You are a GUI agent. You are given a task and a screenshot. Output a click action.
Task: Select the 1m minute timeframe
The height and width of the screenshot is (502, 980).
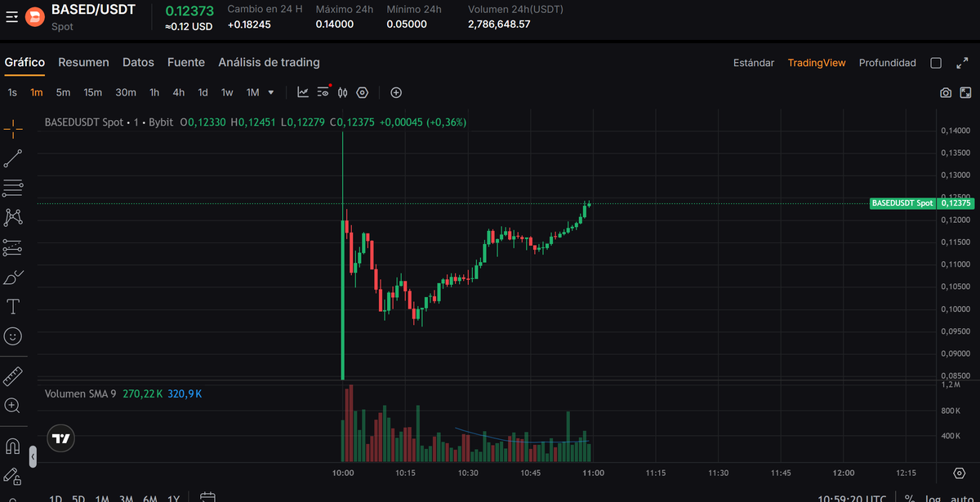[x=36, y=92]
